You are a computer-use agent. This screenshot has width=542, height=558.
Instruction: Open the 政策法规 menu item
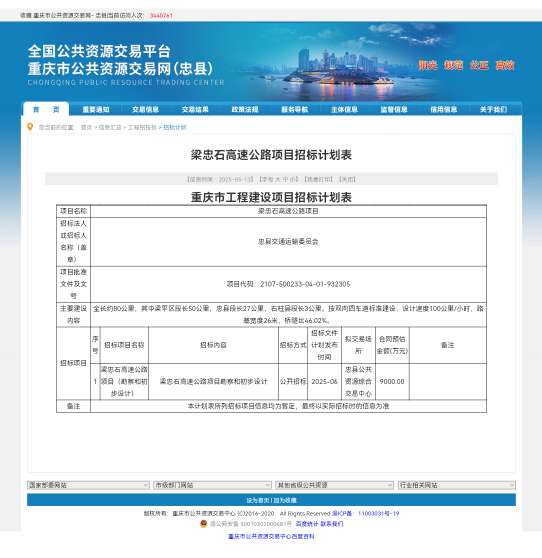pos(245,109)
